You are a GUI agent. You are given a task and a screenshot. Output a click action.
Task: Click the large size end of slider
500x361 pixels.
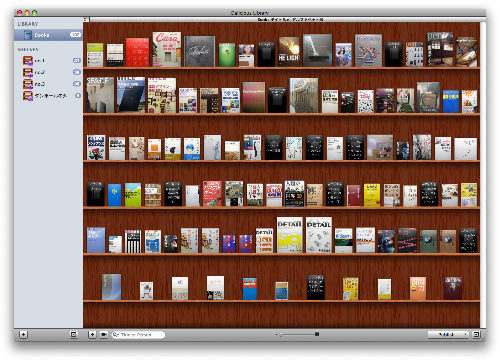317,334
